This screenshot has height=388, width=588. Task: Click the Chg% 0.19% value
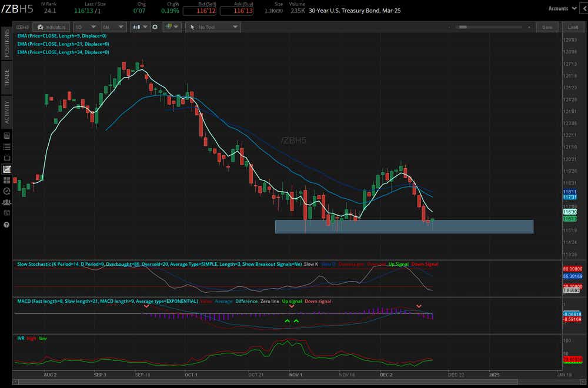pyautogui.click(x=170, y=11)
